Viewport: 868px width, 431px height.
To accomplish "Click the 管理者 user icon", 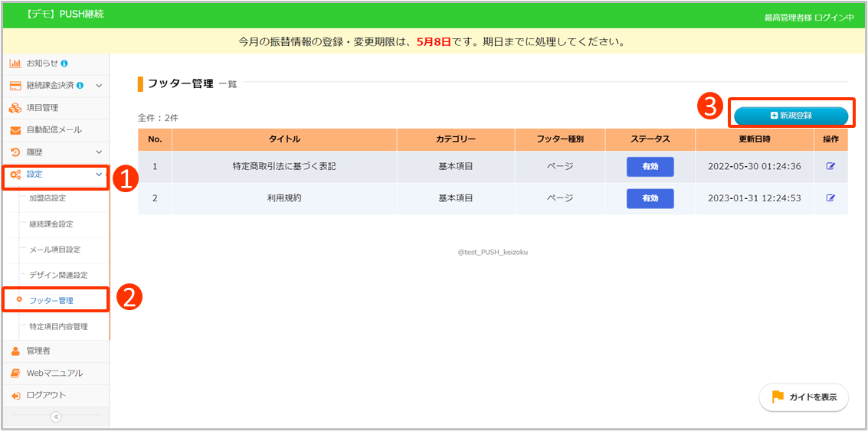I will [x=15, y=351].
